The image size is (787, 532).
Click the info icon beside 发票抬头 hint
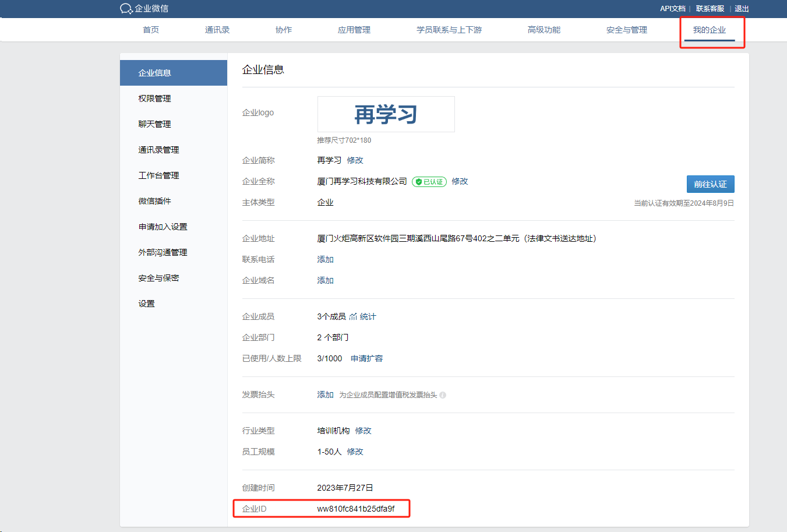[443, 395]
